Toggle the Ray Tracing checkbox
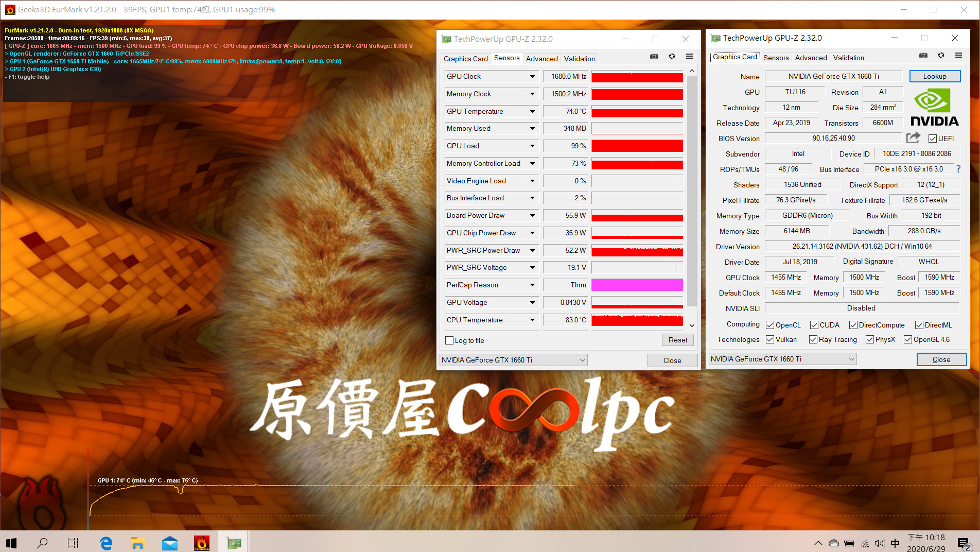Image resolution: width=980 pixels, height=552 pixels. coord(813,339)
